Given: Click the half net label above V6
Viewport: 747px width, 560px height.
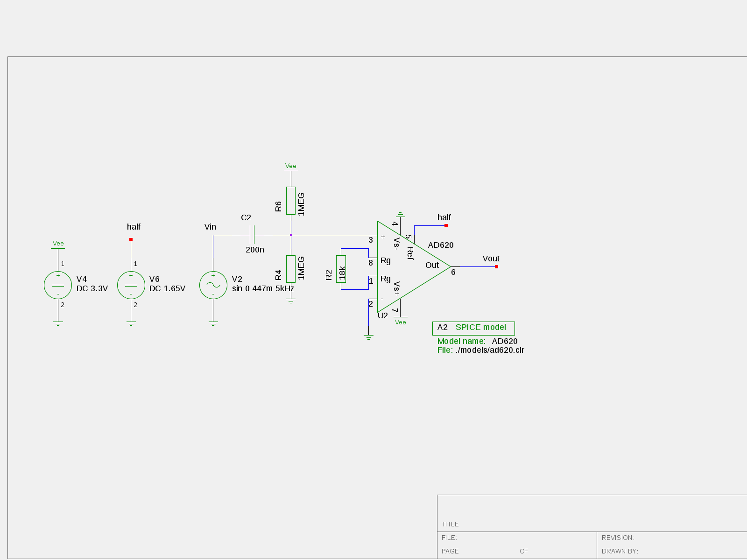Looking at the screenshot, I should [134, 227].
